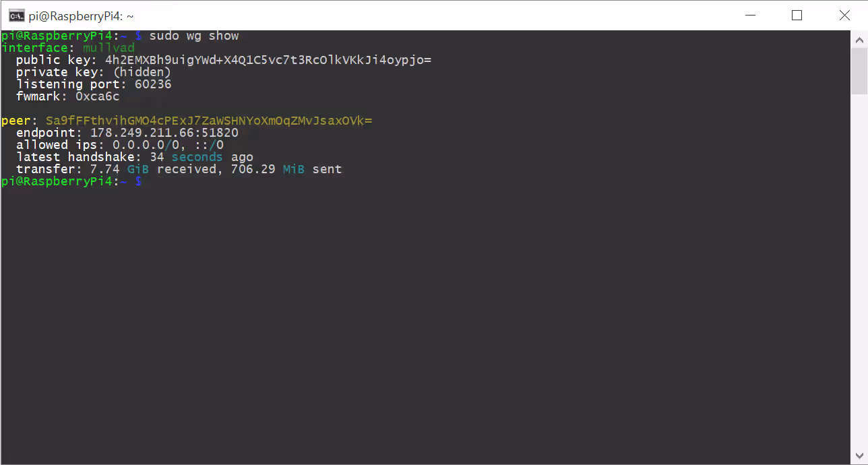Image resolution: width=868 pixels, height=465 pixels.
Task: Maximize the pi@RaspberryPi4 terminal window
Action: pos(797,15)
